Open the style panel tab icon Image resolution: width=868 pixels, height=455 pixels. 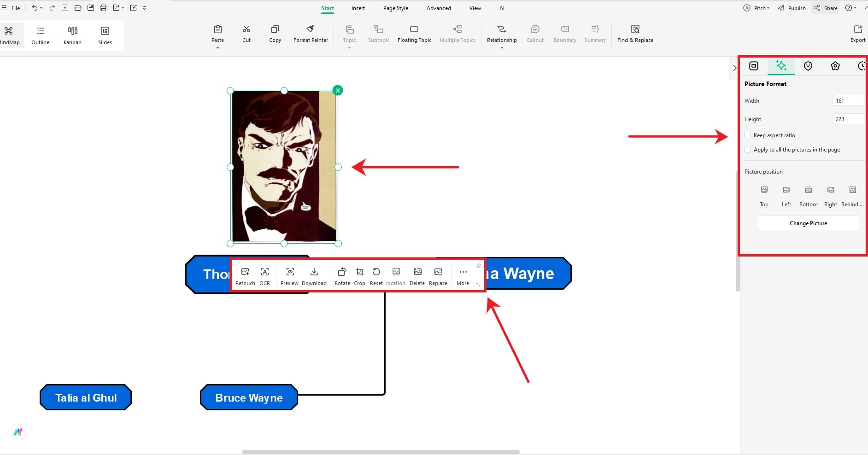pyautogui.click(x=754, y=66)
